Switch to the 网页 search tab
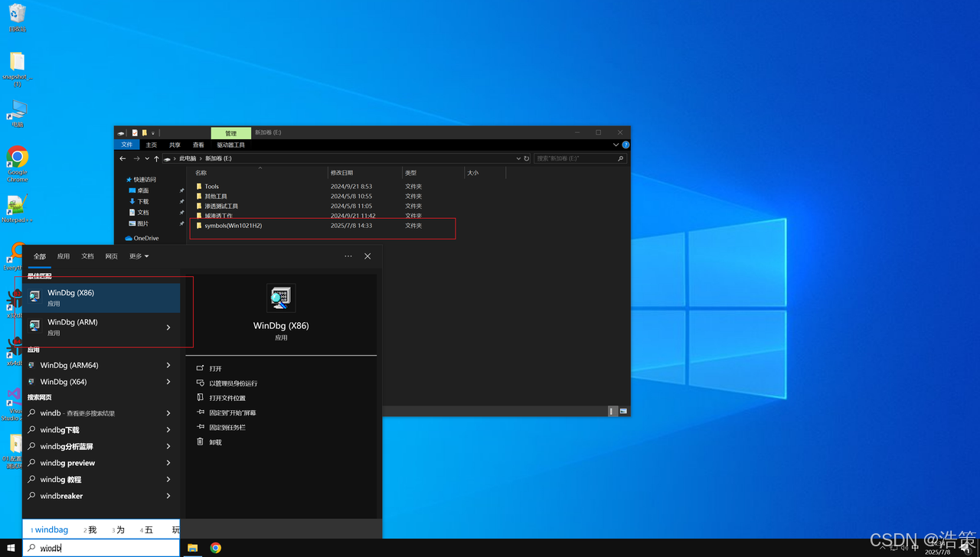This screenshot has width=980, height=557. [112, 256]
